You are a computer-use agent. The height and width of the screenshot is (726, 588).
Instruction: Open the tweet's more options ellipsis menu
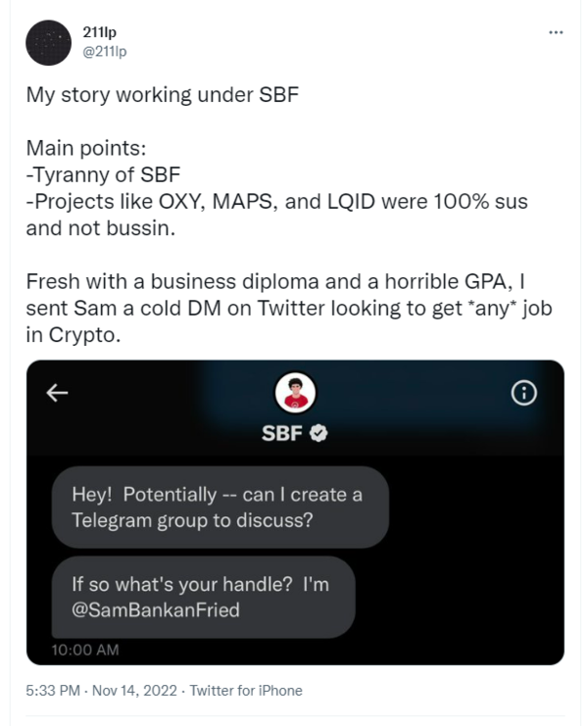pyautogui.click(x=557, y=32)
